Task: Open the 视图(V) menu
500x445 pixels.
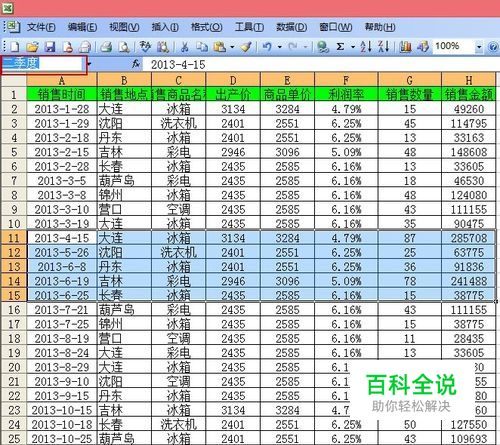Action: [x=124, y=27]
